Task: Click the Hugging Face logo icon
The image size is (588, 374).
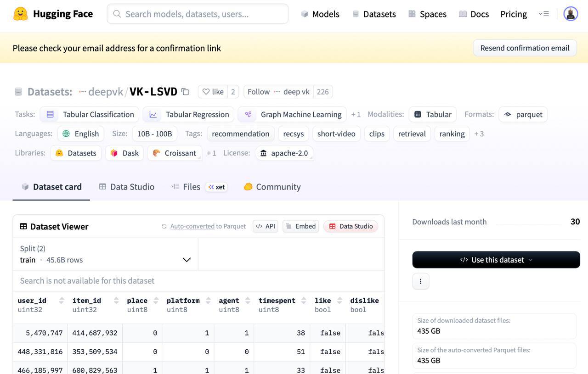Action: click(20, 14)
